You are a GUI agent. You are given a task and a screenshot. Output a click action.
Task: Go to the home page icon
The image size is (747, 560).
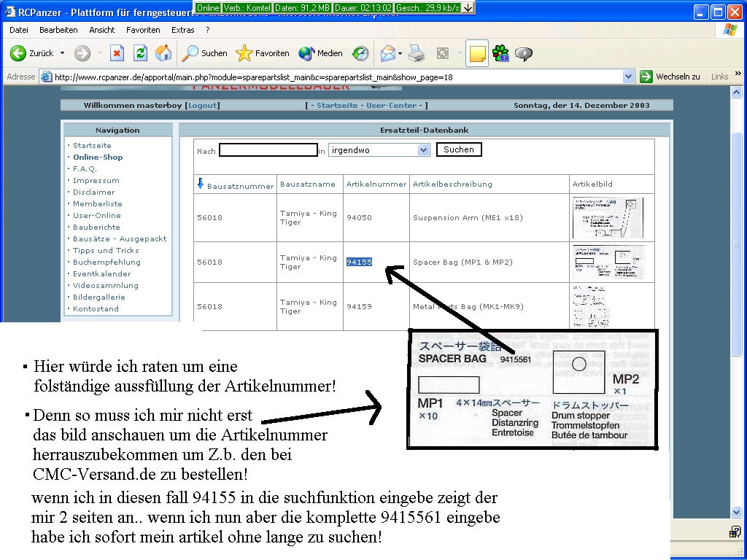pos(163,53)
